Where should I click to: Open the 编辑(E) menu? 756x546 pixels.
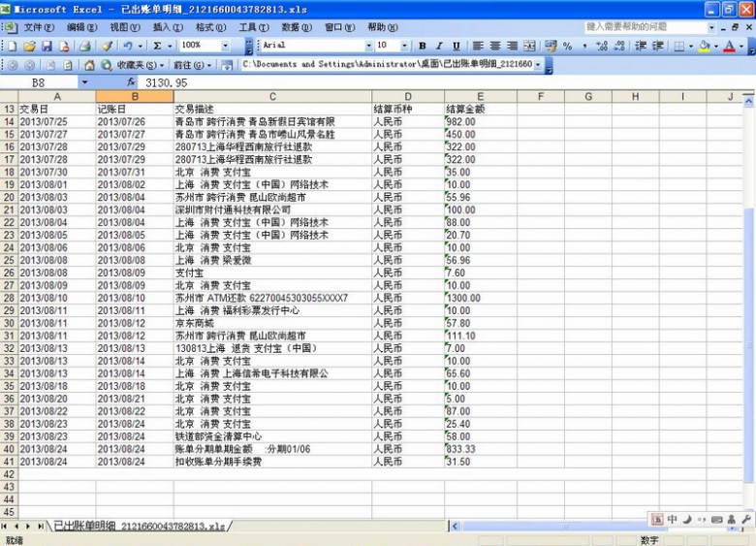82,27
